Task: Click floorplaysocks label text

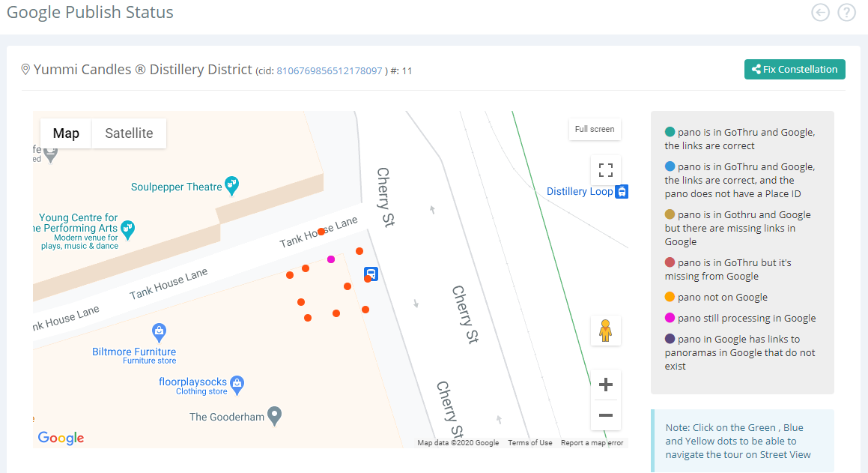Action: tap(192, 382)
